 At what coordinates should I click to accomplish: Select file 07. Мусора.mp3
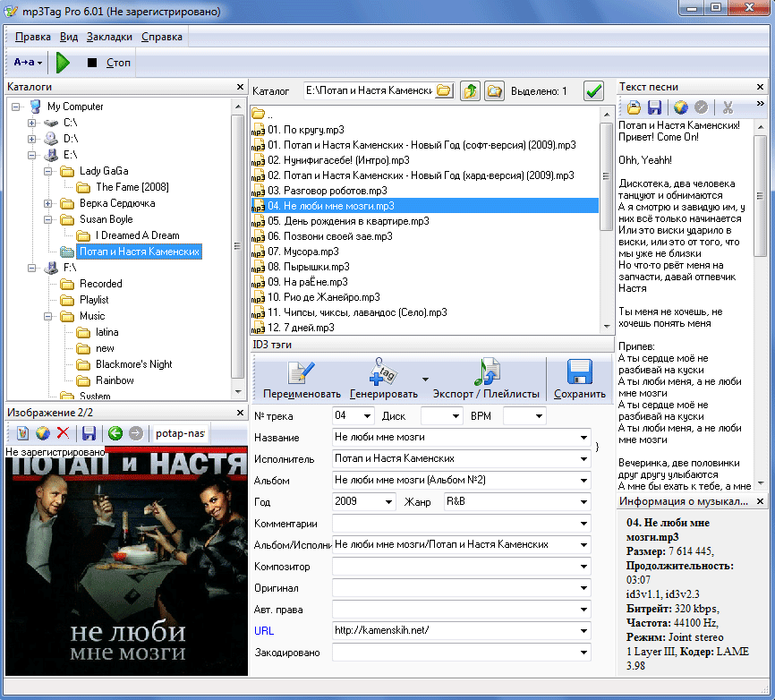click(x=303, y=252)
